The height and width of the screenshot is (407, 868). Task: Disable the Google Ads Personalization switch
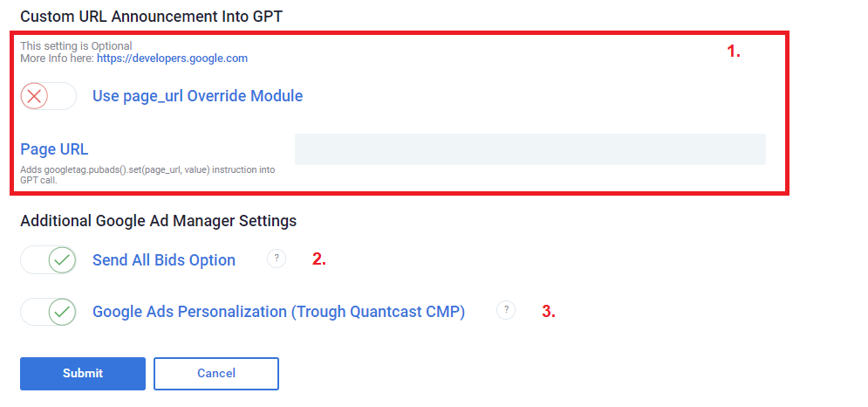click(x=48, y=312)
